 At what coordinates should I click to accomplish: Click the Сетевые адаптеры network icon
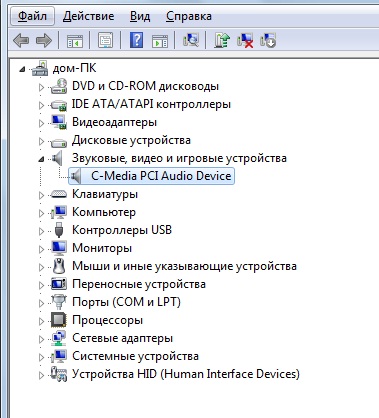click(x=59, y=338)
